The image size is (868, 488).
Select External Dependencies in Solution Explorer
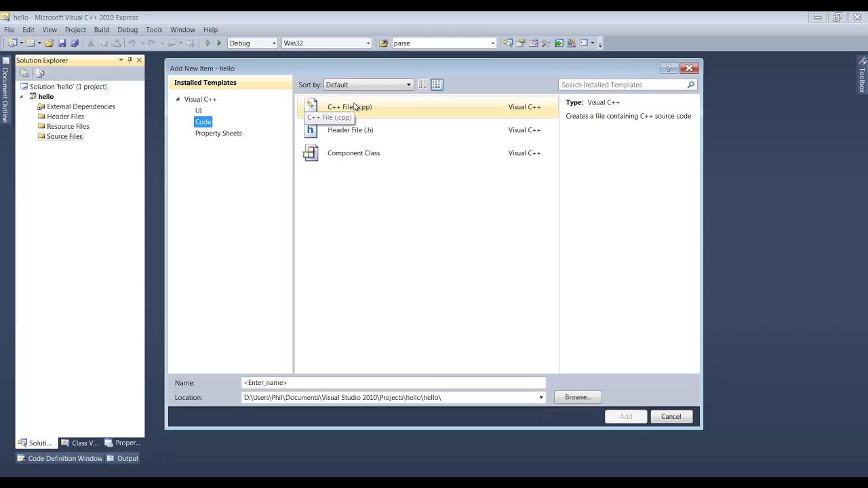pos(81,106)
